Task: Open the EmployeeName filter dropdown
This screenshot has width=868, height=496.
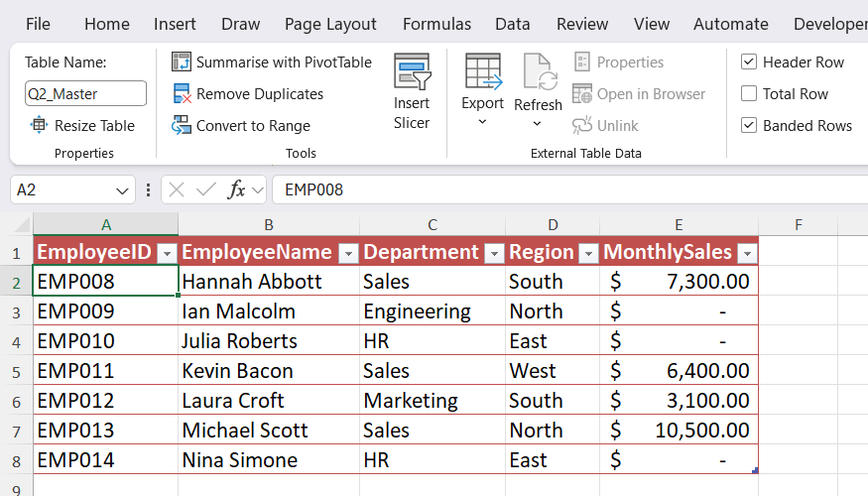Action: 348,254
